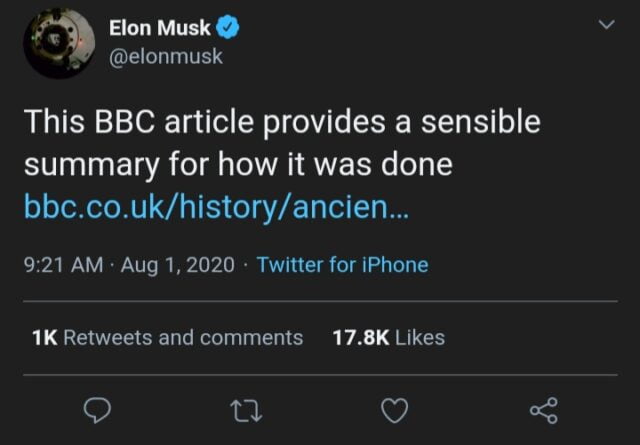Click the @elonmusk handle
This screenshot has width=640, height=445.
pos(167,56)
